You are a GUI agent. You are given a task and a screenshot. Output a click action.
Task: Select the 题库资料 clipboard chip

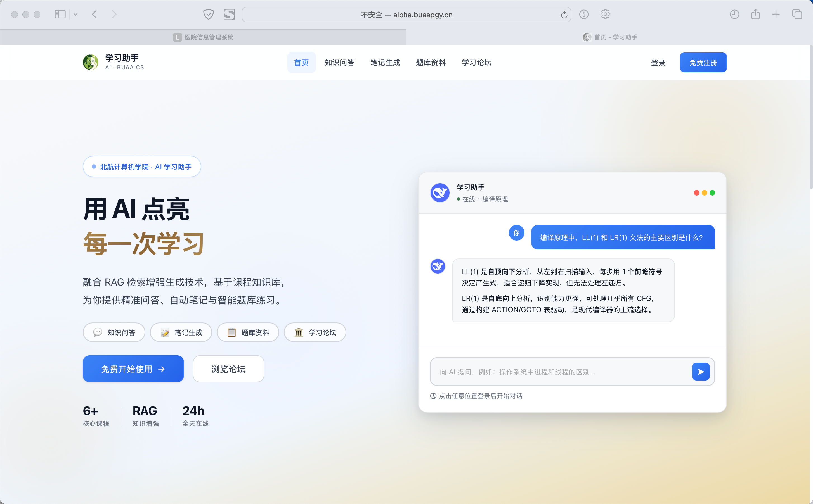tap(248, 332)
